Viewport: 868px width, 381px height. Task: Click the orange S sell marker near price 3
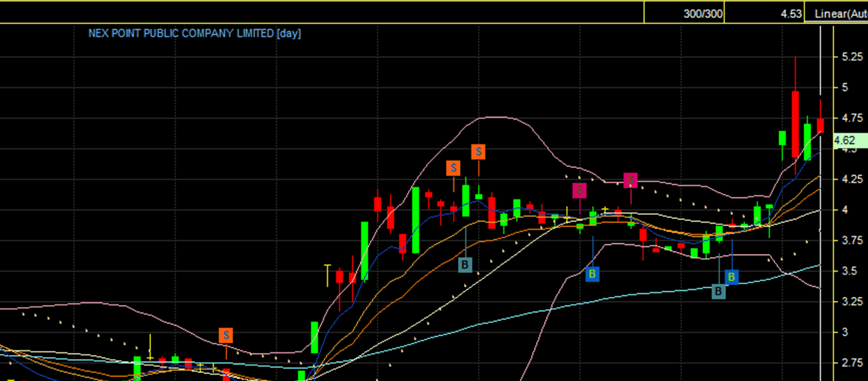(226, 335)
